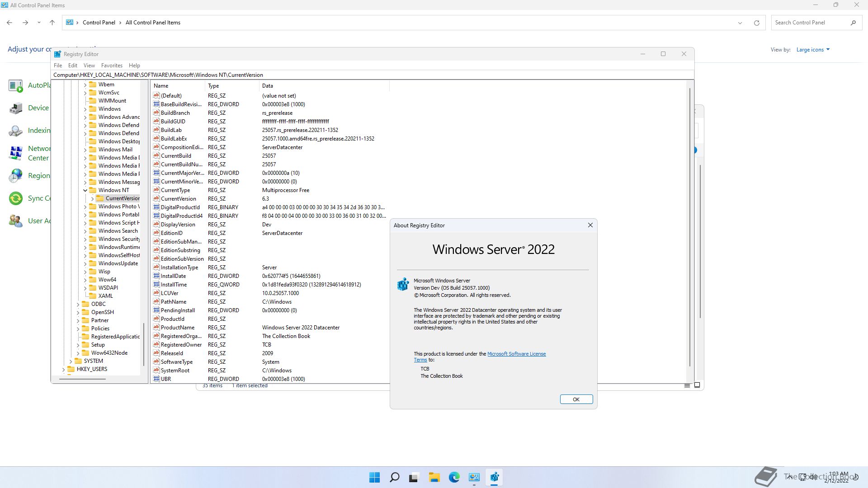Expand the CurrentVersion key node

coord(92,198)
